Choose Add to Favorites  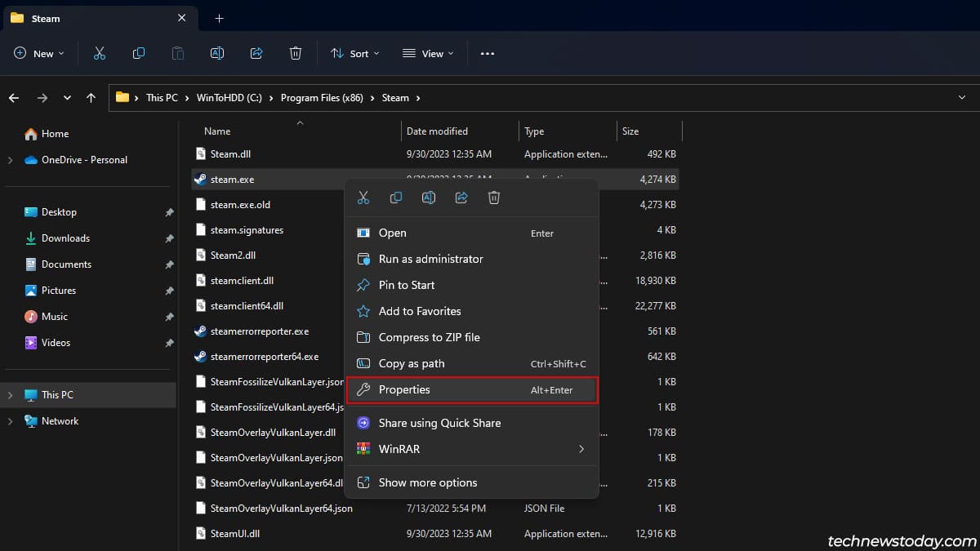(472, 311)
